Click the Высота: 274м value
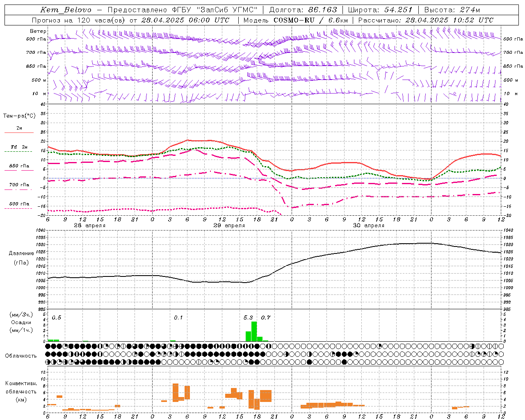The height and width of the screenshot is (420, 525). coord(452,10)
